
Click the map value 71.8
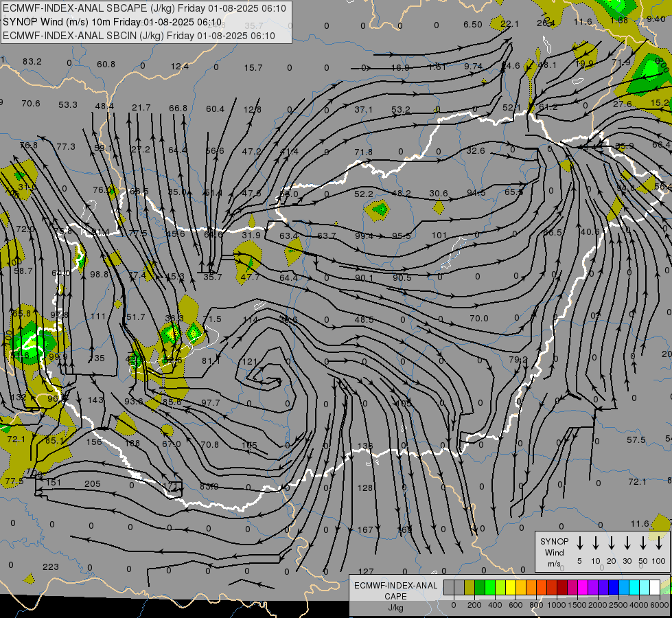coord(363,152)
